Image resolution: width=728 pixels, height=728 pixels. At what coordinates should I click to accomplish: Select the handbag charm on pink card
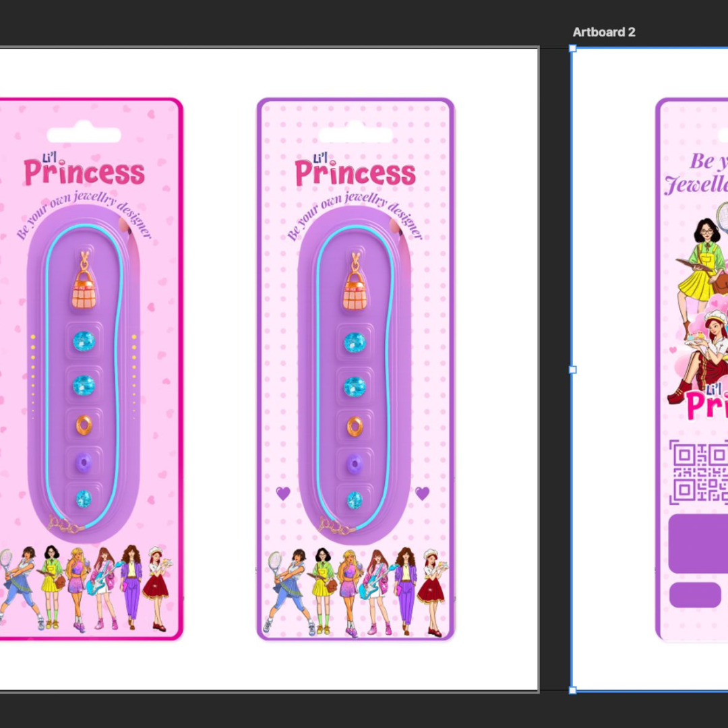point(84,280)
